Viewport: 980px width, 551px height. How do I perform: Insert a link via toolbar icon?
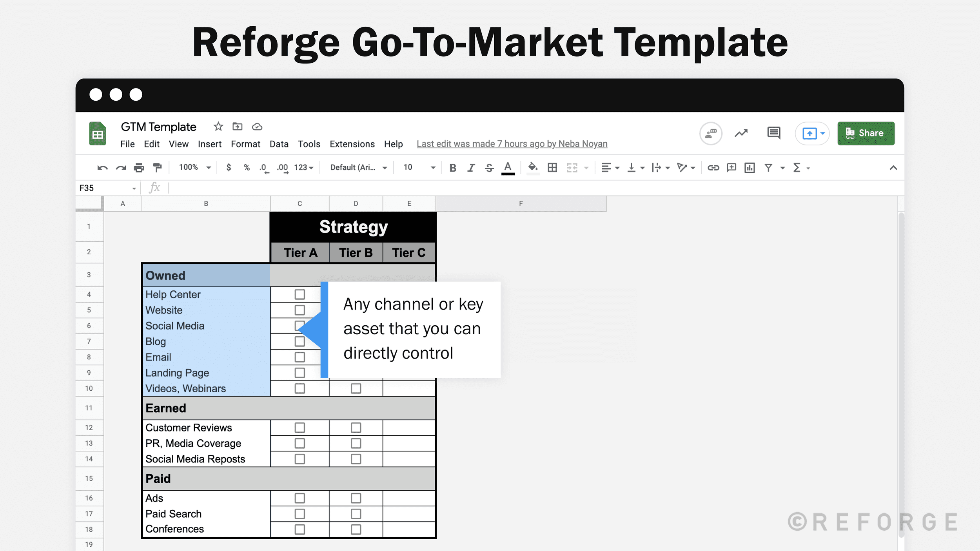[x=713, y=167]
